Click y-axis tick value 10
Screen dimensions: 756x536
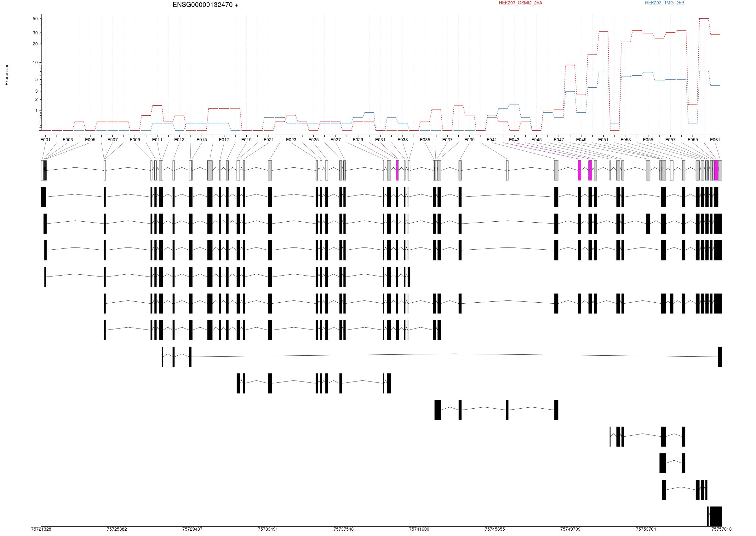point(35,63)
